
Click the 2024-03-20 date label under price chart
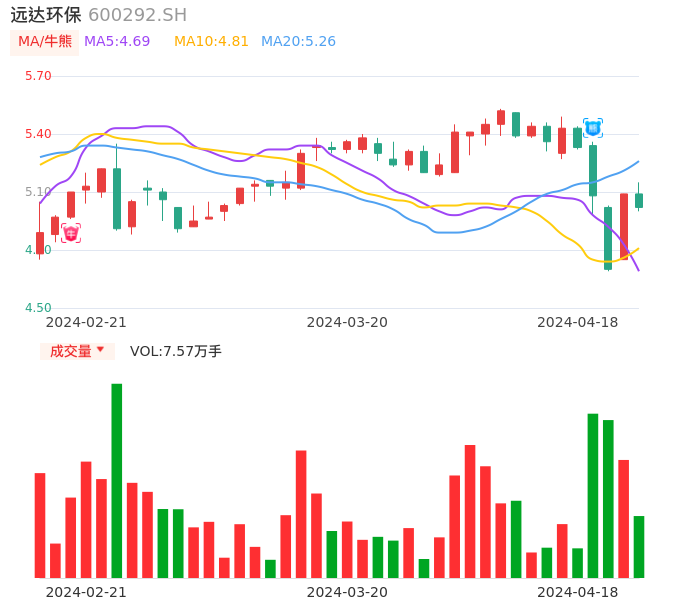pos(347,322)
